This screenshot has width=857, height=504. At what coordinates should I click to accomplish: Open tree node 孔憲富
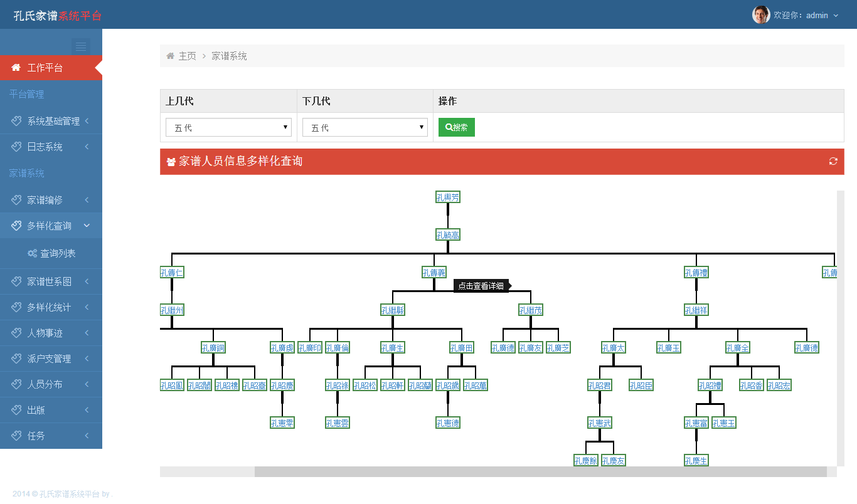coord(696,423)
